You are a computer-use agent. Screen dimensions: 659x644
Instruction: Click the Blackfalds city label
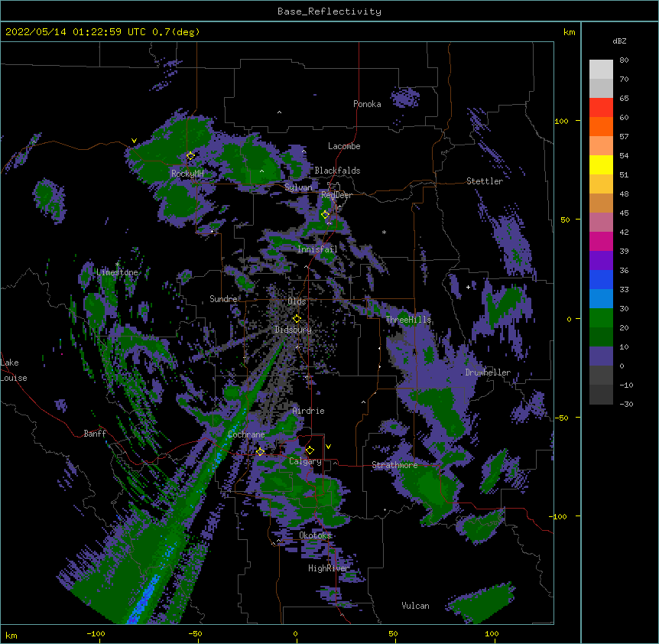coord(337,171)
